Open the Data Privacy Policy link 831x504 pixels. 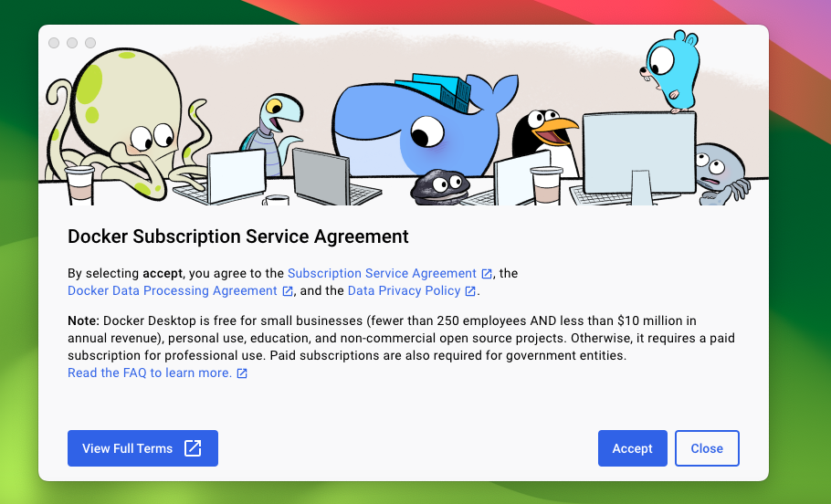click(404, 291)
